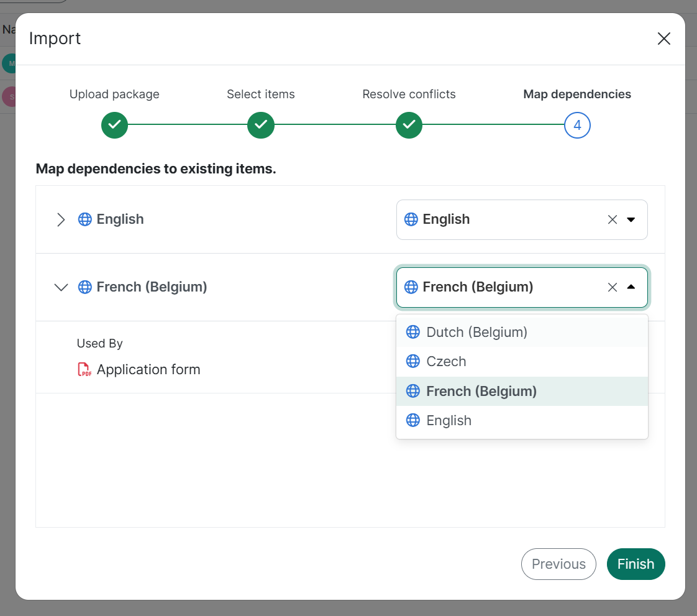Choose Czech from the dropdown list
The image size is (697, 616).
pos(446,361)
